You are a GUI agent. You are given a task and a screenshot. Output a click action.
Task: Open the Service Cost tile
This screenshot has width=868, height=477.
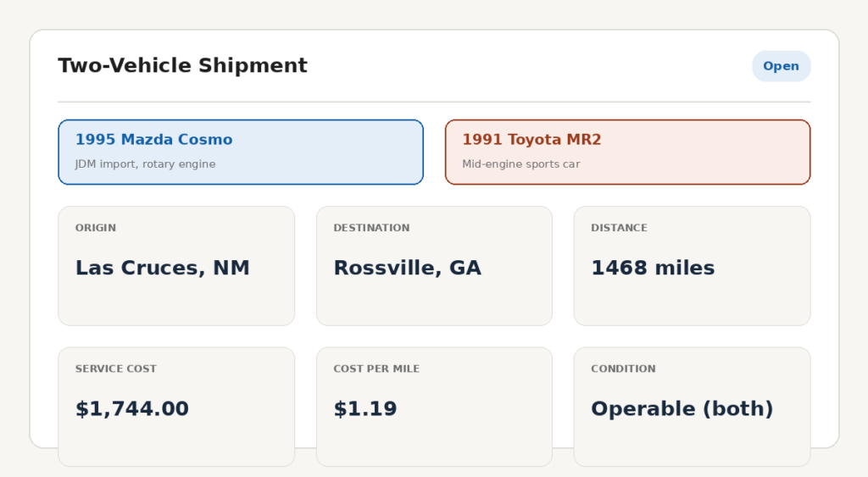coord(176,407)
